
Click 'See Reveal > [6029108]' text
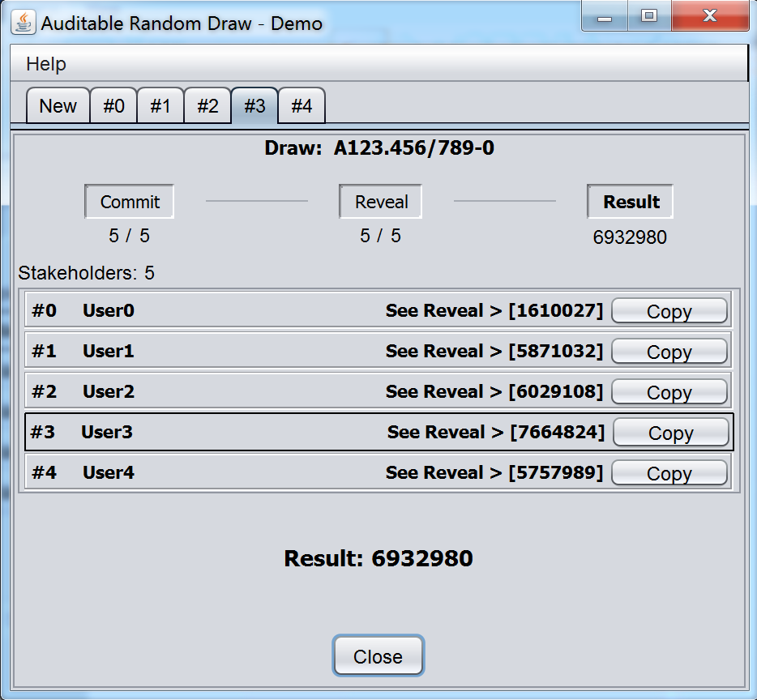coord(494,391)
